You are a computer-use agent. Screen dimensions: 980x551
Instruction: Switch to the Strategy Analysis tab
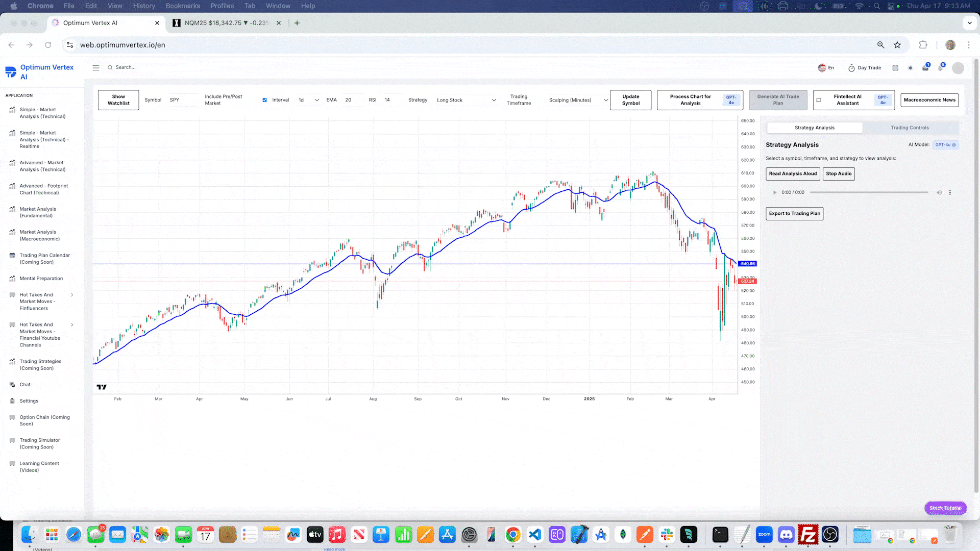tap(815, 128)
